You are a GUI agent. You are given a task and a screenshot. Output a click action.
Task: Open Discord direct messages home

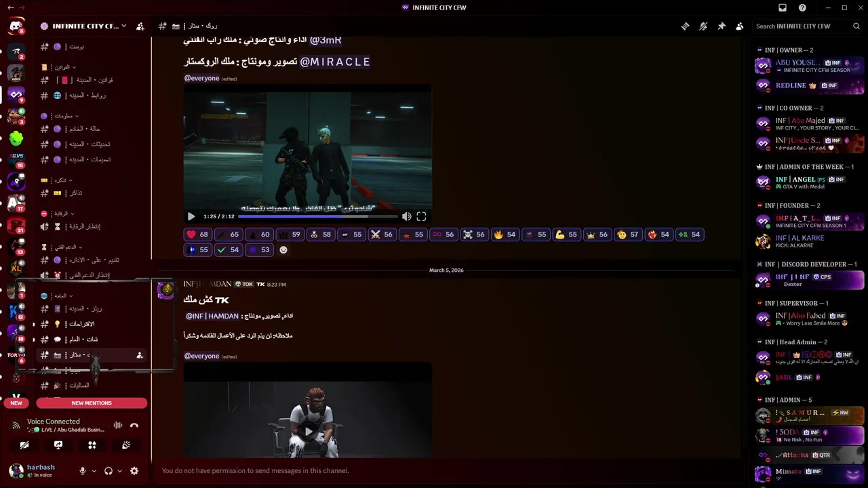(16, 26)
